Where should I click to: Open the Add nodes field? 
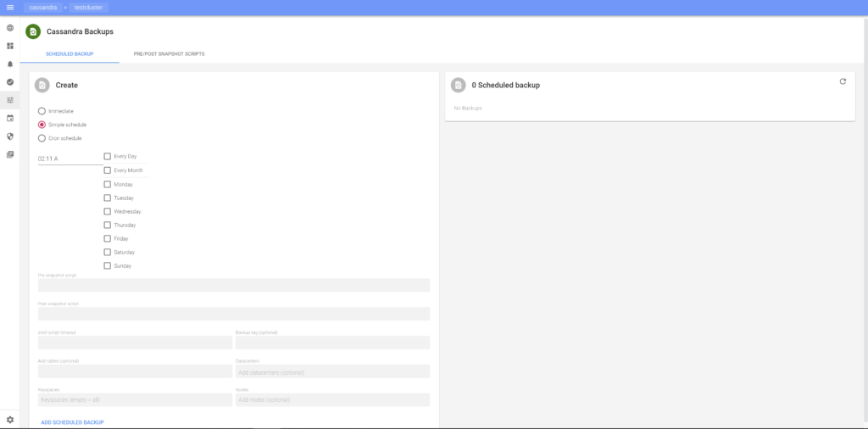click(332, 399)
